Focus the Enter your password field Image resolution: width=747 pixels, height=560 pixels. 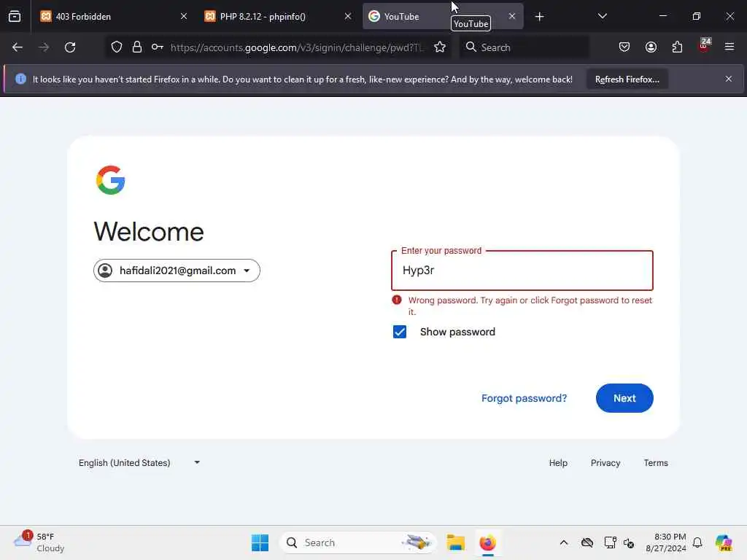pyautogui.click(x=522, y=271)
